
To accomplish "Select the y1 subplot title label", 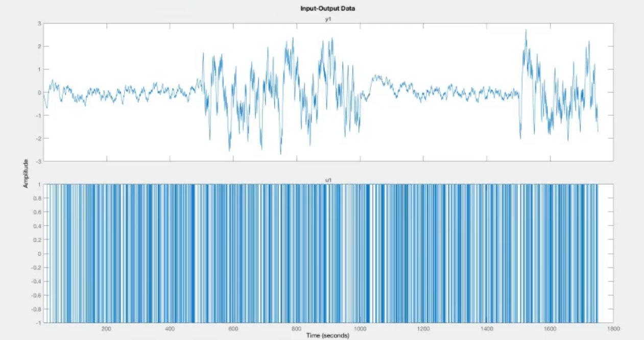I will coord(328,19).
